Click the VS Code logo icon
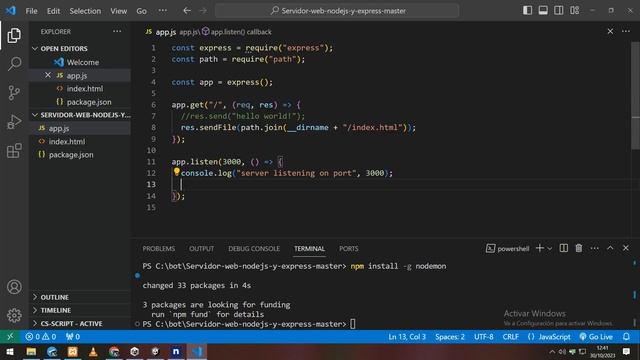This screenshot has width=640, height=360. [11, 11]
